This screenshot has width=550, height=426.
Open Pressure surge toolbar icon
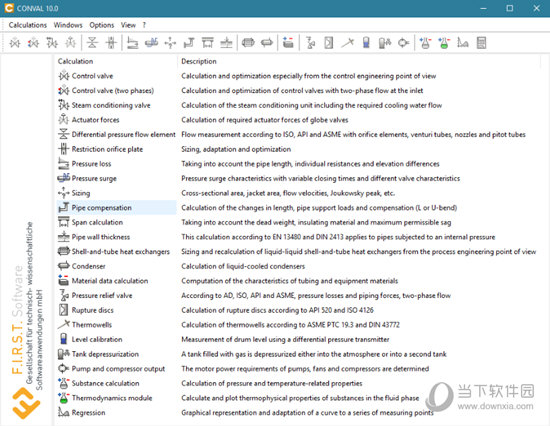pyautogui.click(x=152, y=43)
